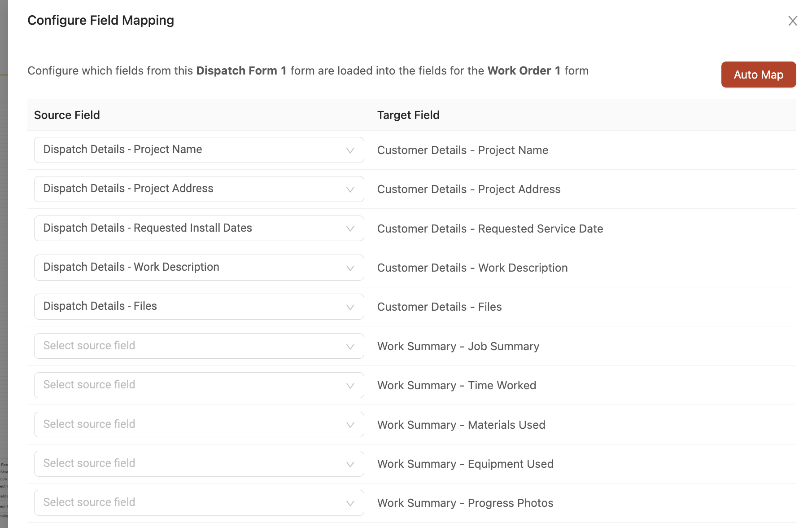Click the 'Configure Field Mapping' dialog title
This screenshot has height=528, width=812.
tap(100, 20)
